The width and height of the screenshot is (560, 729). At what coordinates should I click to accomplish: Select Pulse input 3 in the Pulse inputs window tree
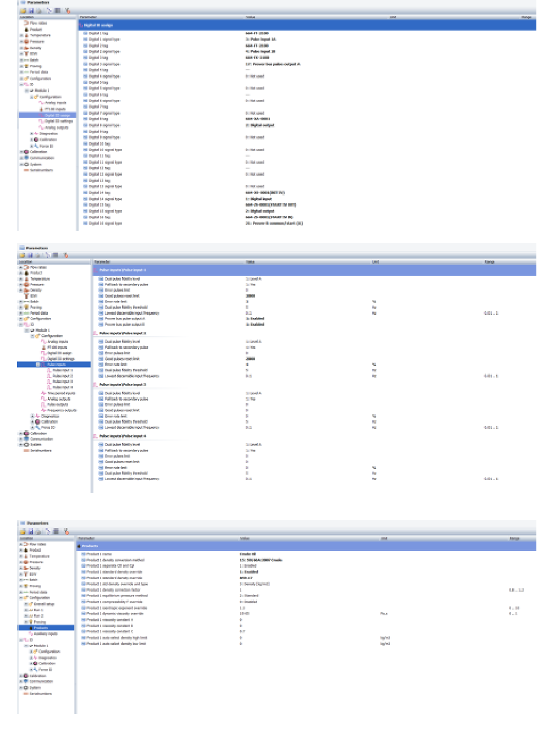(x=63, y=382)
